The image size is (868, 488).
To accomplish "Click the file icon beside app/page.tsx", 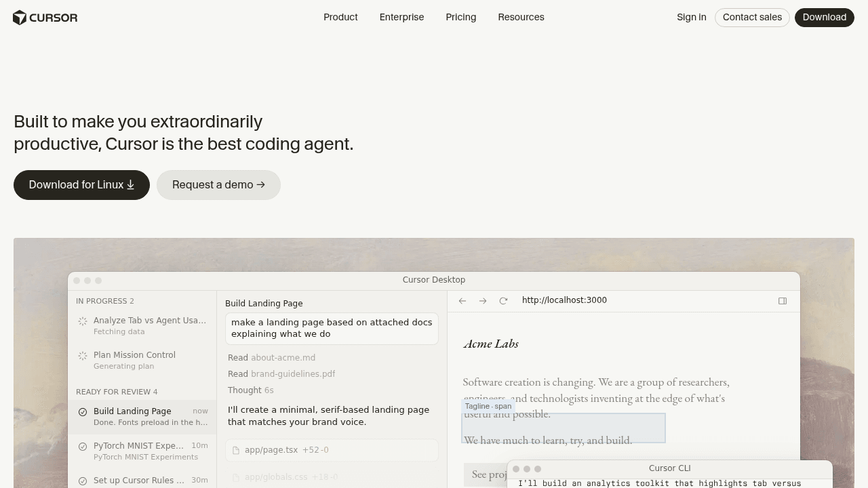I will coord(236,450).
